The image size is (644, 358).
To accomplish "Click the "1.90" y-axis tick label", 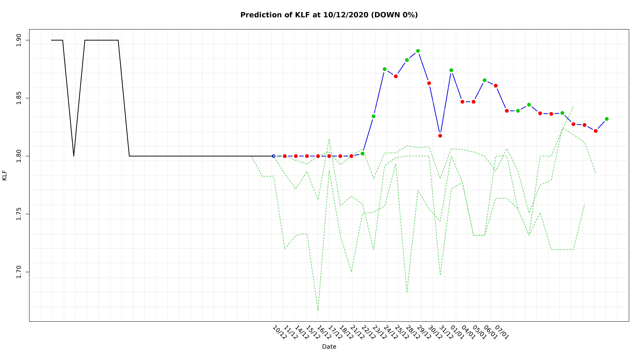I will (19, 40).
